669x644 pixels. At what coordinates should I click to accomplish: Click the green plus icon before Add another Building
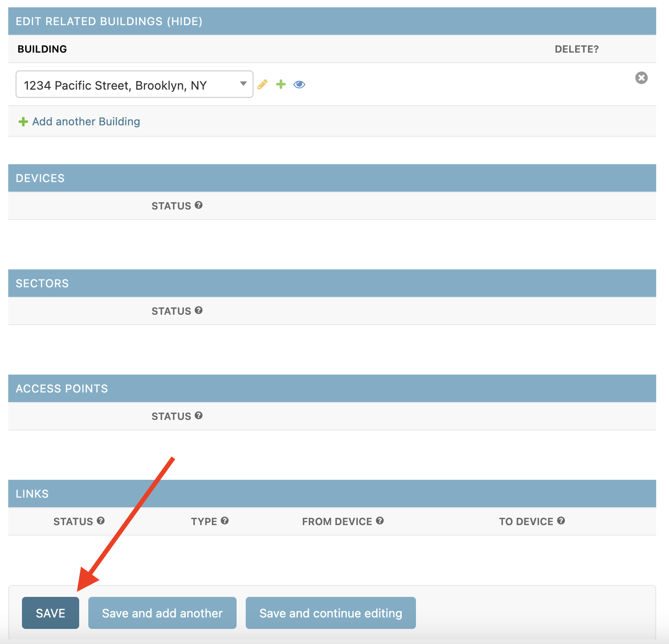coord(23,122)
